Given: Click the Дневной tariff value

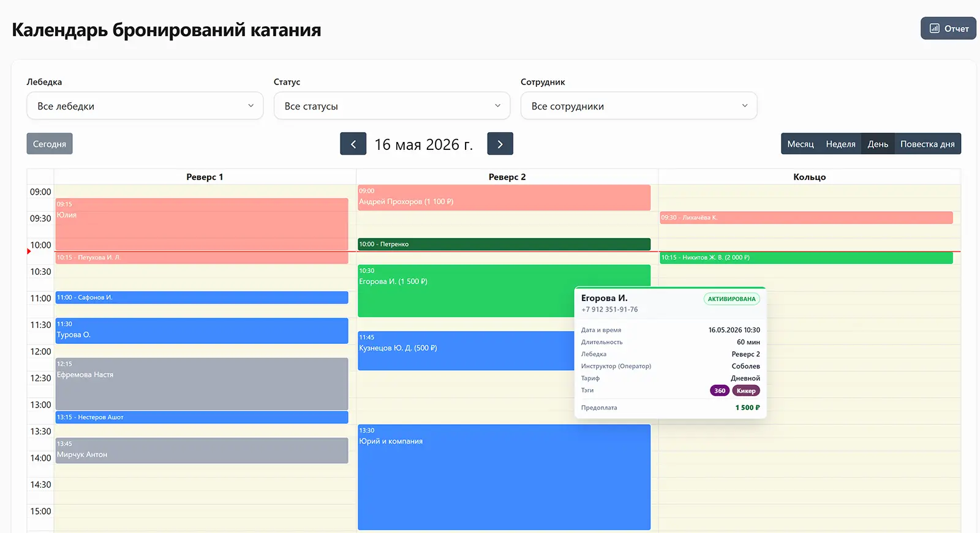Looking at the screenshot, I should click(745, 378).
